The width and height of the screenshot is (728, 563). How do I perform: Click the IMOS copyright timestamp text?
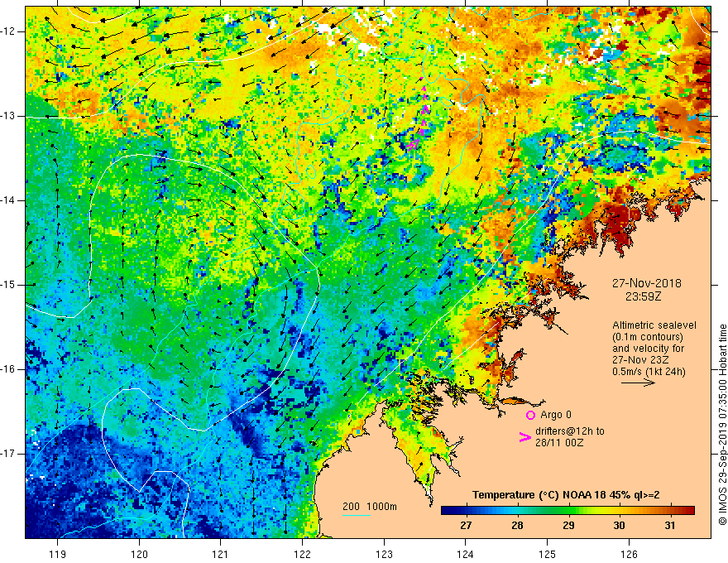(x=722, y=425)
